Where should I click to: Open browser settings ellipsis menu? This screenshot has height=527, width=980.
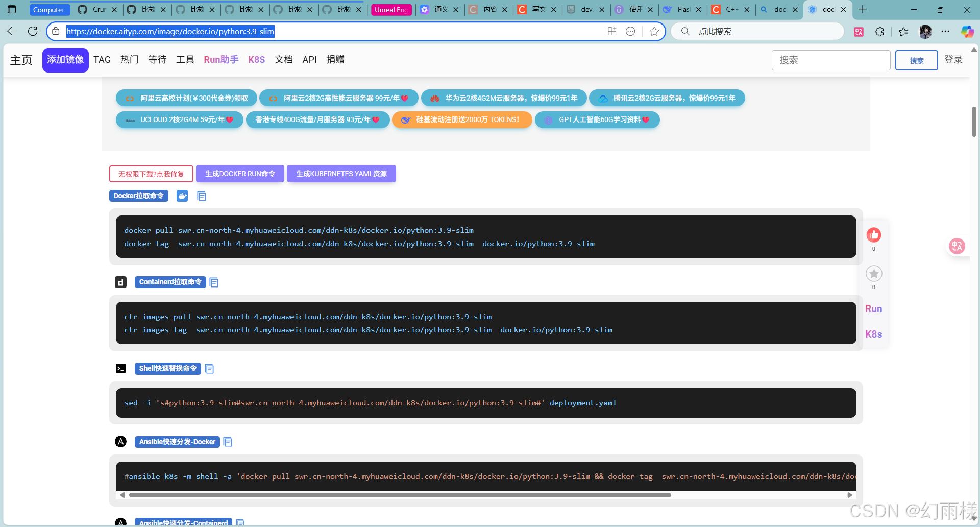tap(945, 32)
